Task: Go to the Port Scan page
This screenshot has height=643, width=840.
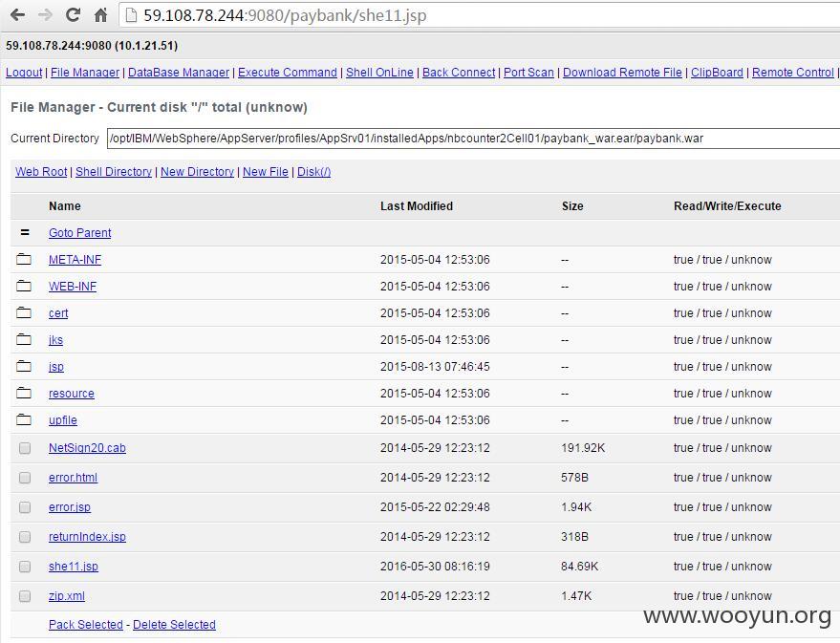Action: click(528, 73)
